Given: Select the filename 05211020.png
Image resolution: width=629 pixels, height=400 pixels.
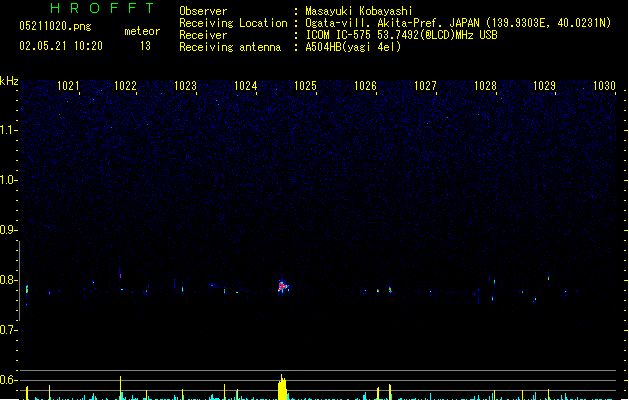Looking at the screenshot, I should coord(55,26).
